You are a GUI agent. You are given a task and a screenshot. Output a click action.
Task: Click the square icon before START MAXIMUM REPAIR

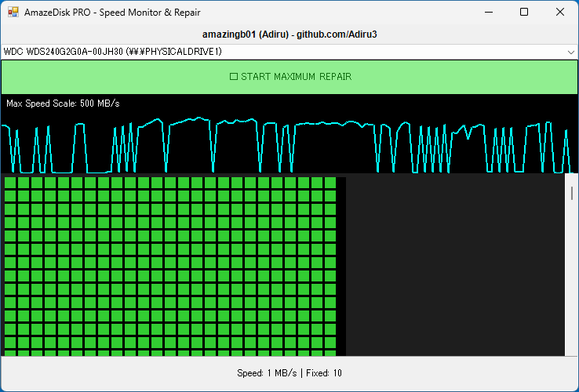click(233, 77)
